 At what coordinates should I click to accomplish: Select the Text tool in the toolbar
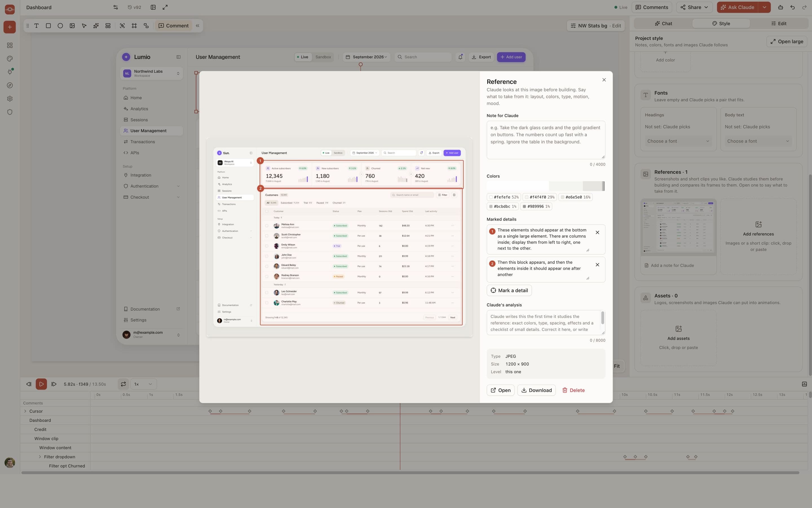pos(37,25)
